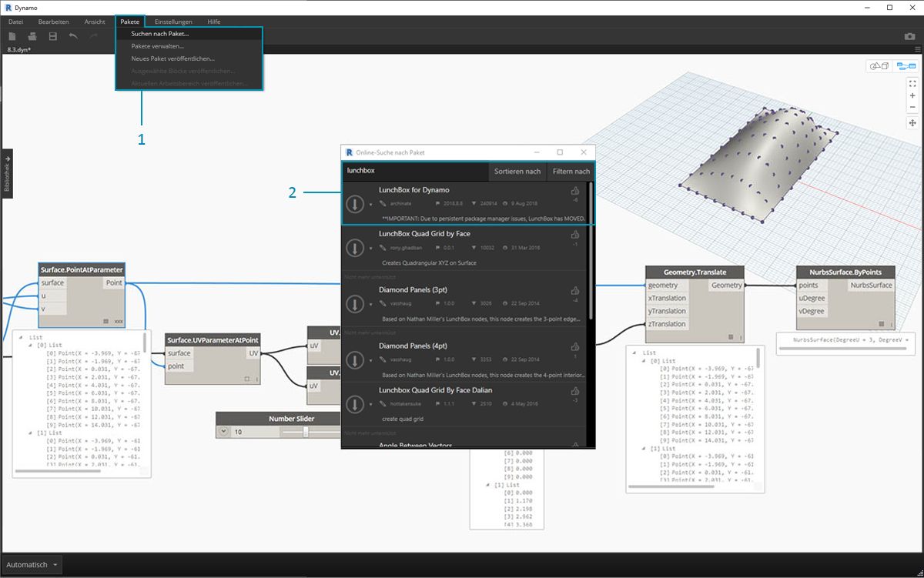The image size is (924, 578).
Task: Click the zoom in plus icon
Action: tap(912, 95)
